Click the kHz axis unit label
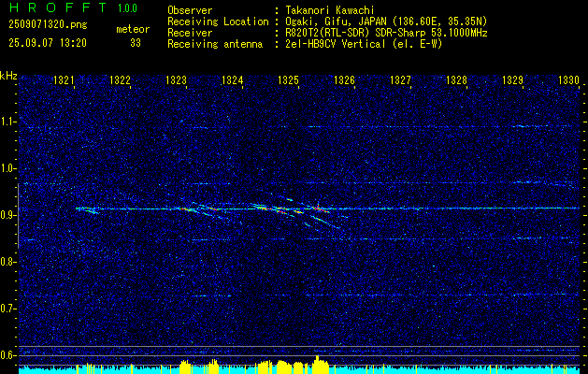 coord(8,76)
